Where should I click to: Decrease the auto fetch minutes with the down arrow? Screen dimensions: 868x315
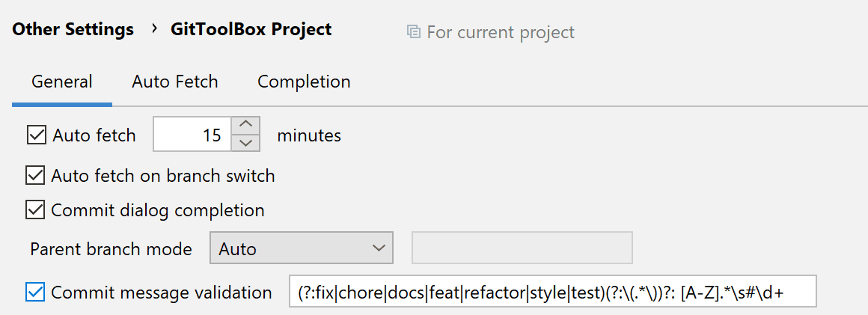tap(246, 144)
